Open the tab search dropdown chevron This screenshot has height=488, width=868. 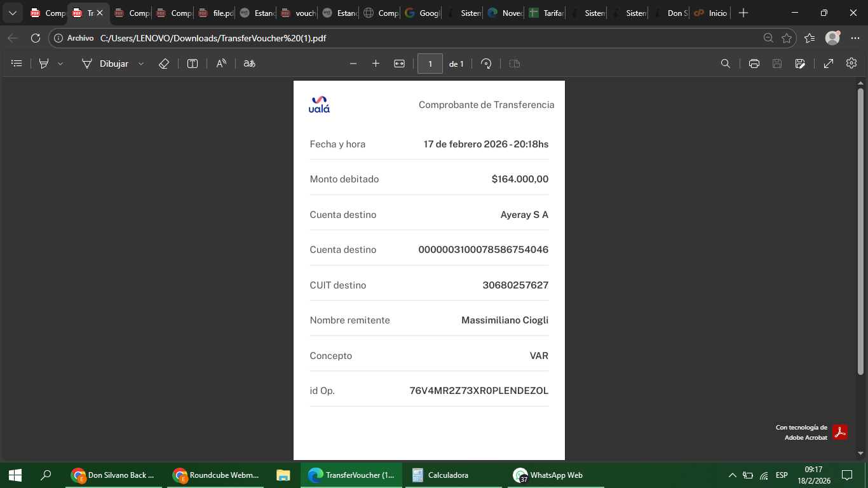tap(12, 13)
